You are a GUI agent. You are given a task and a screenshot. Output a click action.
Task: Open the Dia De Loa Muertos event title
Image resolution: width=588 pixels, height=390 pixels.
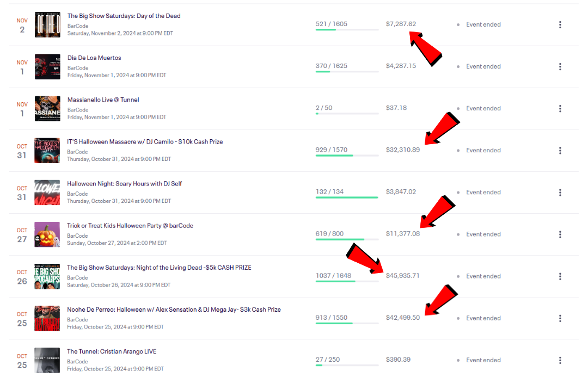click(94, 58)
